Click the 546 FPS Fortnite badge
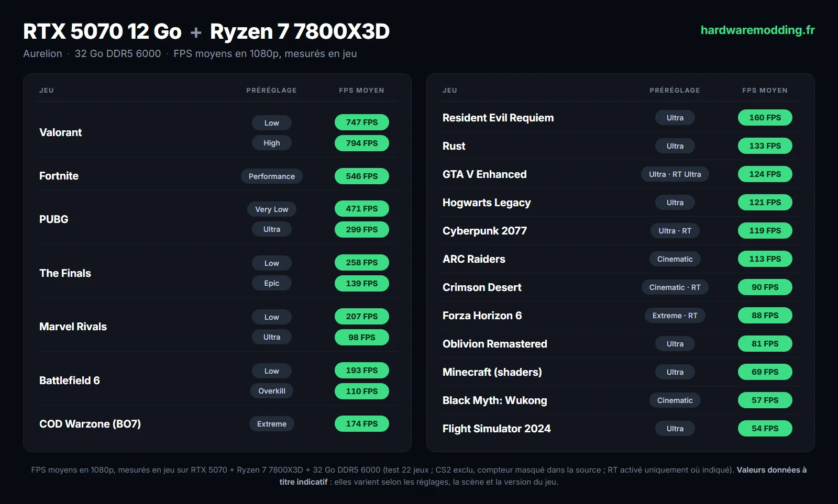 coord(362,176)
